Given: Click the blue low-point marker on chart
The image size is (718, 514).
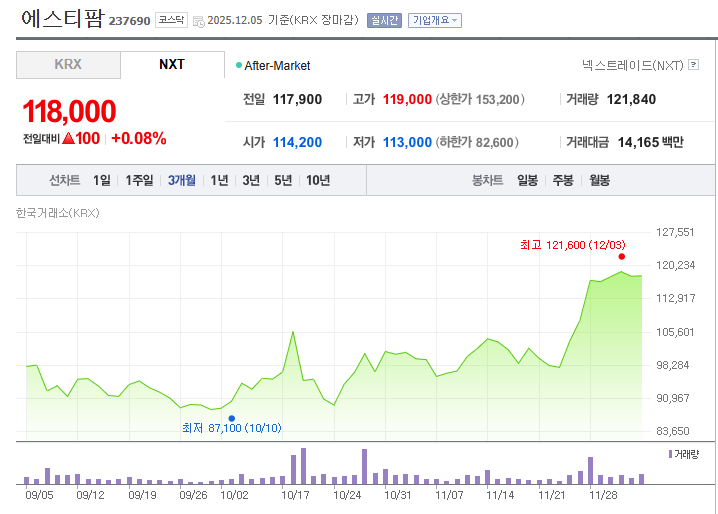Looking at the screenshot, I should 231,418.
